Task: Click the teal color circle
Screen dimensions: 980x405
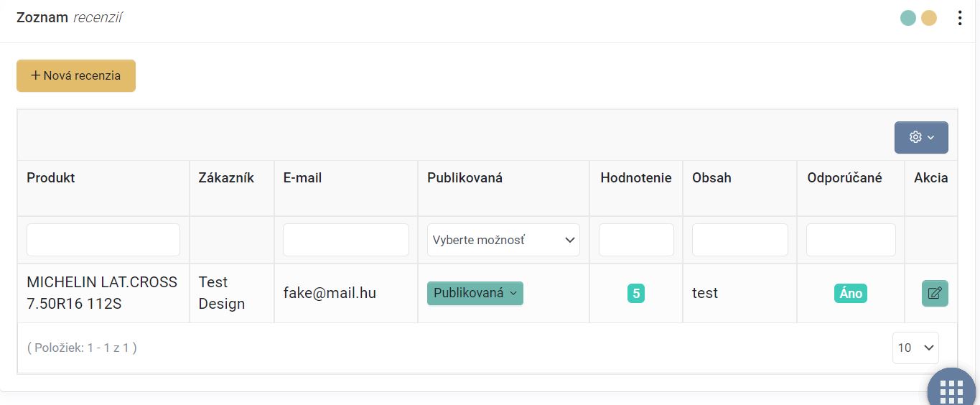Action: 908,18
